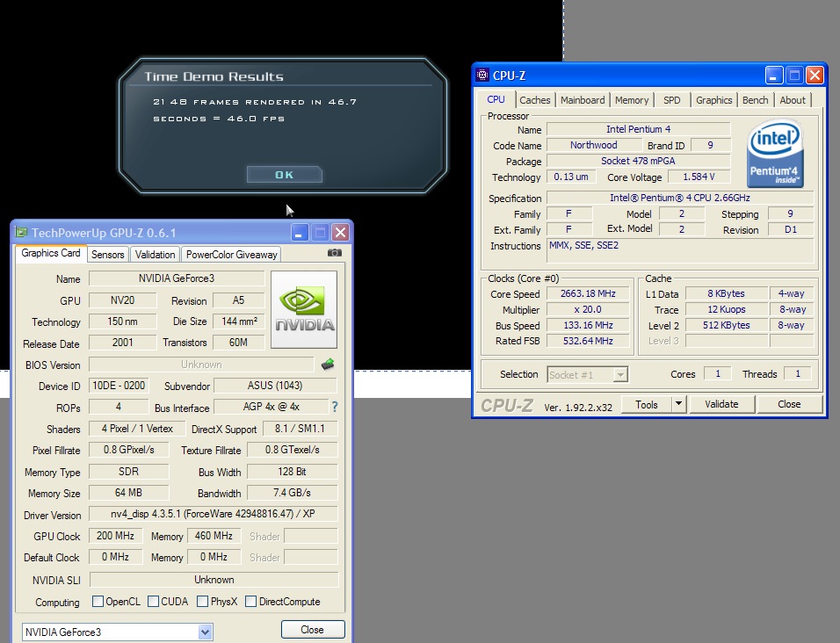Click the BIOS save chip icon

tap(328, 365)
